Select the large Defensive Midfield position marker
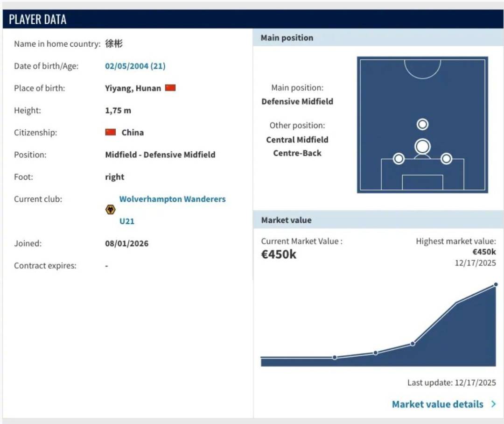This screenshot has width=504, height=424. (422, 147)
